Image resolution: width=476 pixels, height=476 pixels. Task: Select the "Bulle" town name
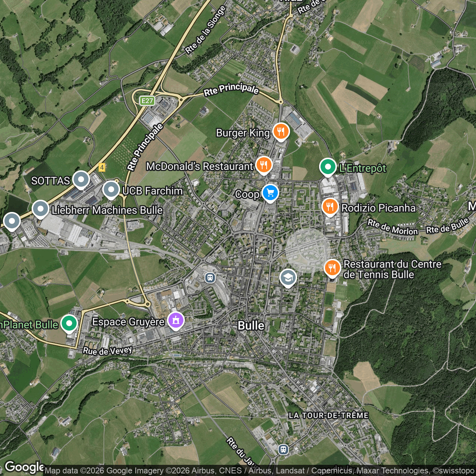(251, 326)
